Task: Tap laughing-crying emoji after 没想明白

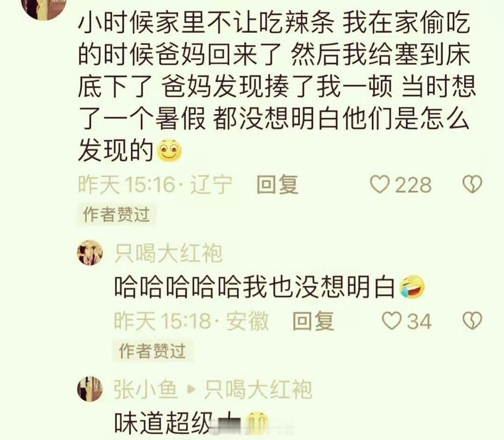Action: coord(413,286)
